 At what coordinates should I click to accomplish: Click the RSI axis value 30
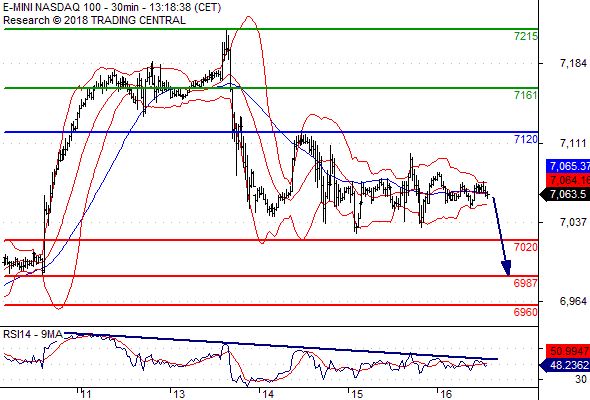tap(581, 379)
